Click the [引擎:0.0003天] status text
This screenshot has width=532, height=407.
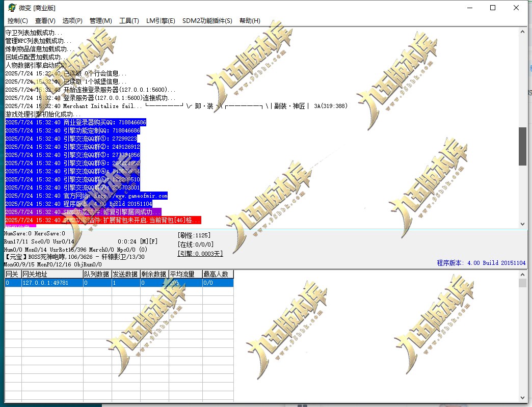pyautogui.click(x=200, y=254)
